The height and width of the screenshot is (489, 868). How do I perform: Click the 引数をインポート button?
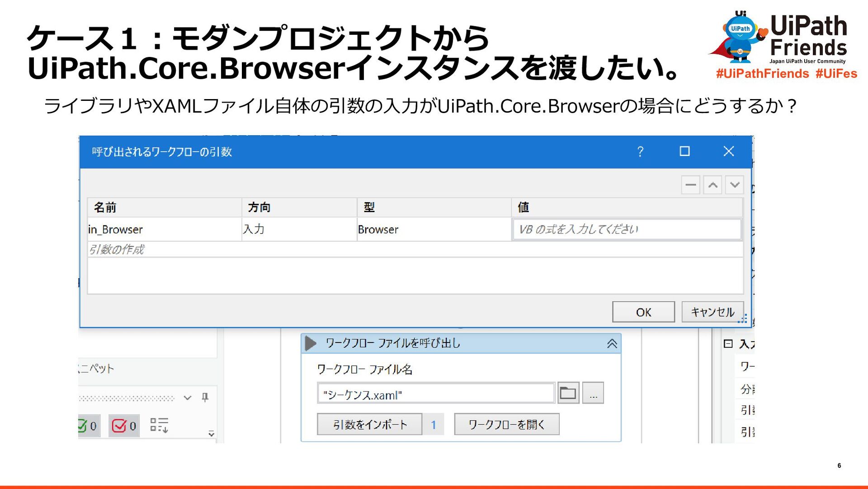pyautogui.click(x=370, y=424)
